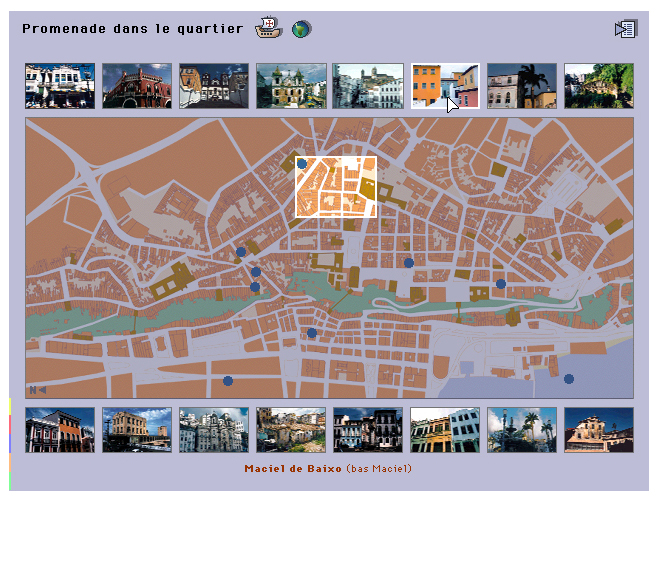Click the highlighted white area on the map

pos(336,187)
